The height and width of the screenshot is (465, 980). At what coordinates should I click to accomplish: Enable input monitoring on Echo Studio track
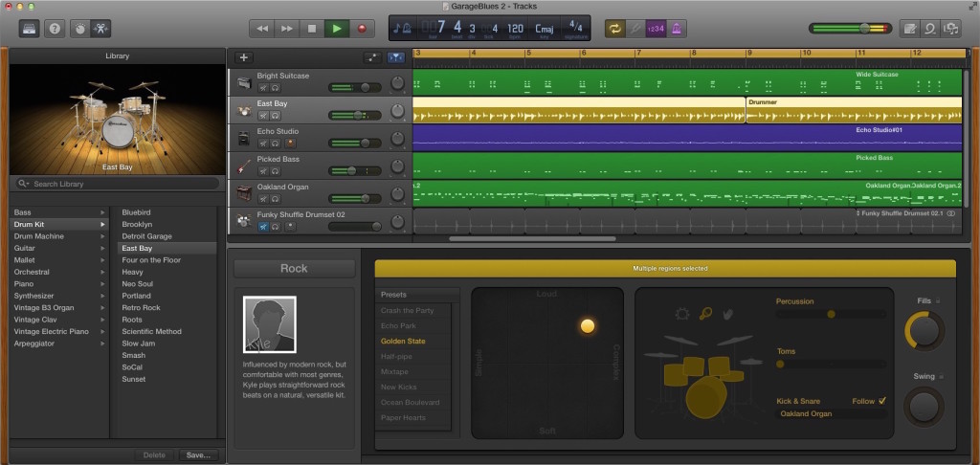290,144
